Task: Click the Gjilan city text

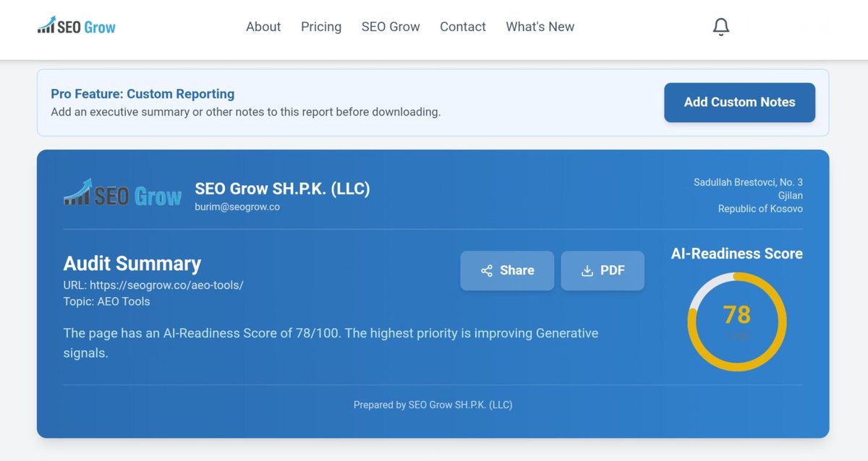Action: coord(791,196)
